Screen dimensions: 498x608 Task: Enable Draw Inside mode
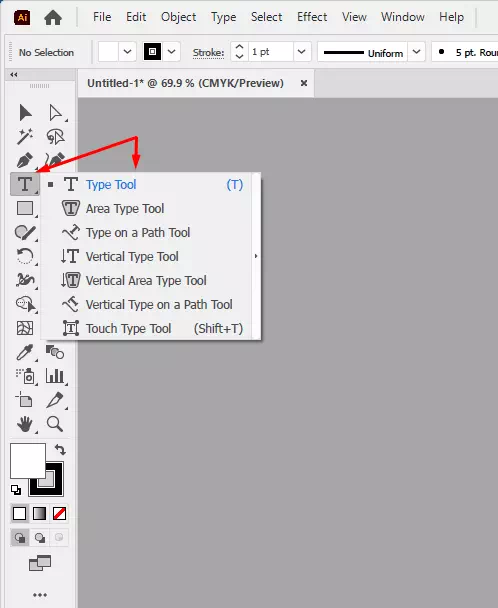[59, 537]
